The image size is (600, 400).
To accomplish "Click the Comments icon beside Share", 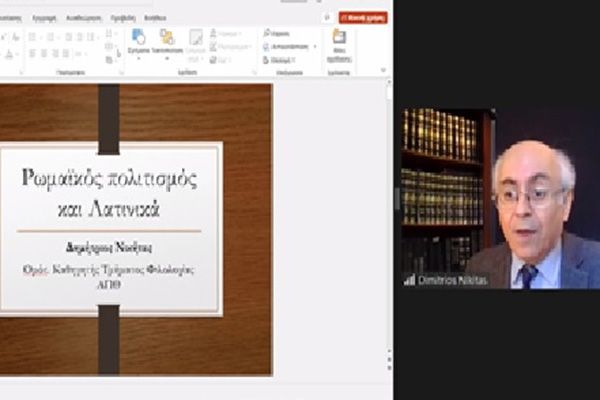I will 327,17.
